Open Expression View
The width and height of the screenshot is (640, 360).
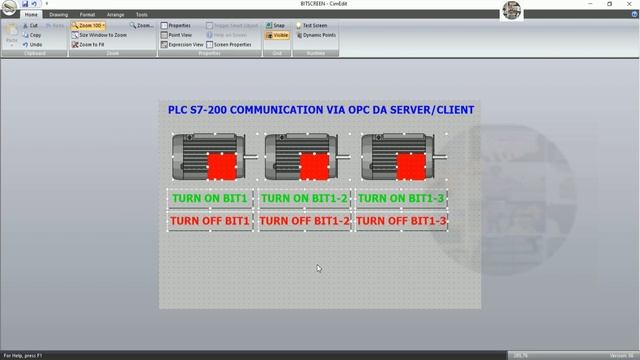click(182, 44)
